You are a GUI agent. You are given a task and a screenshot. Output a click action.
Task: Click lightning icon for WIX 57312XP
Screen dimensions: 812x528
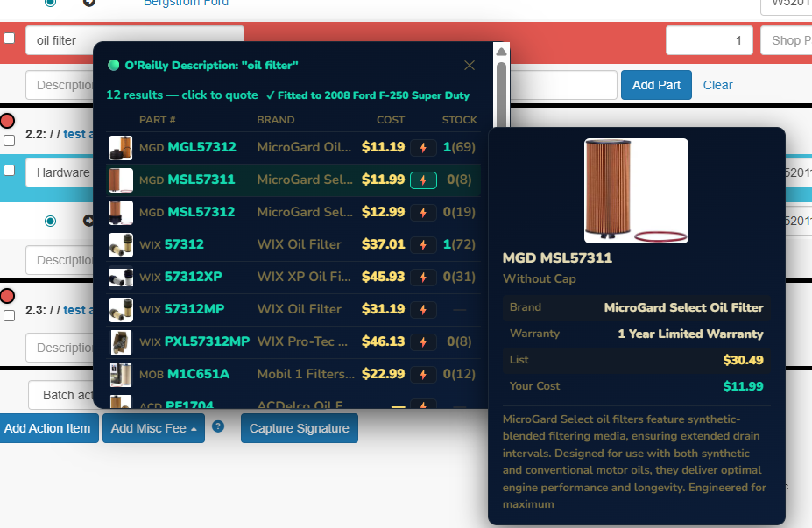(x=423, y=277)
